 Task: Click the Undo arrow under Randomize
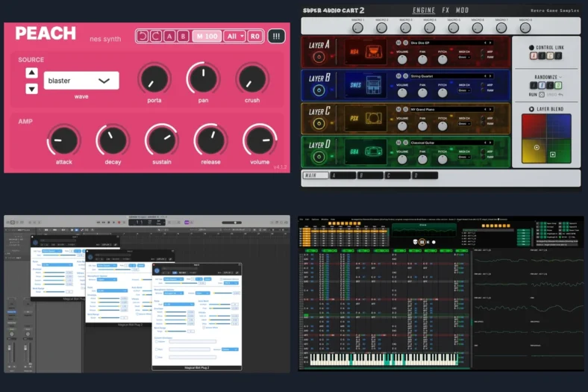[560, 95]
